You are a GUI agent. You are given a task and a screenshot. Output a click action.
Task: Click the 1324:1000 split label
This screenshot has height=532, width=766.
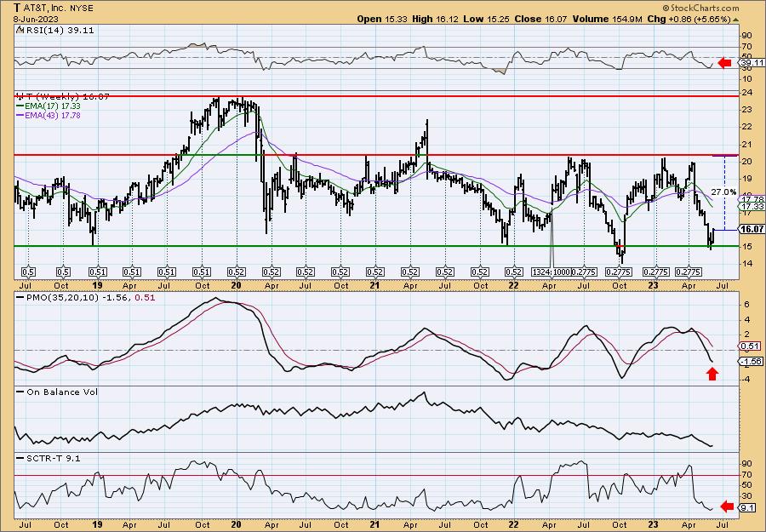coord(551,272)
